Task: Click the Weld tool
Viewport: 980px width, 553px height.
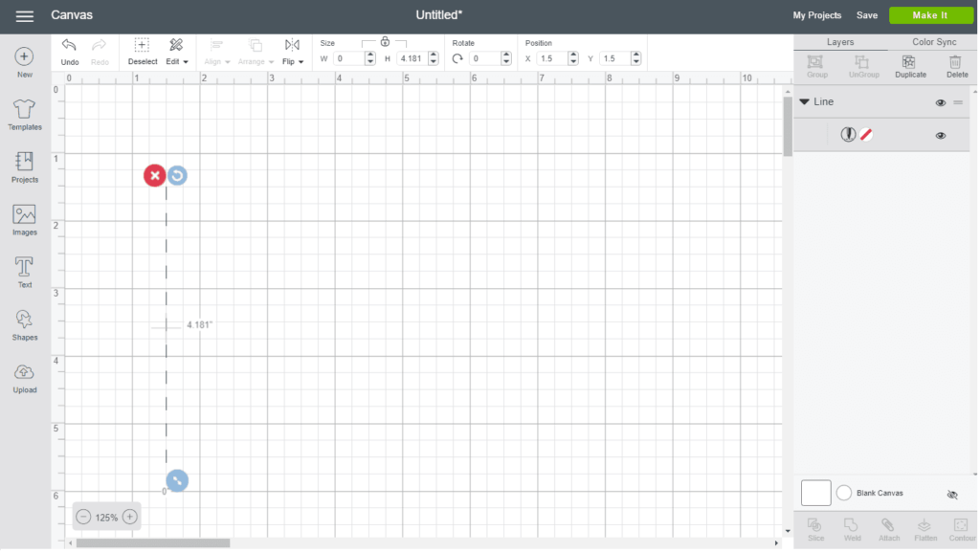Action: (852, 530)
